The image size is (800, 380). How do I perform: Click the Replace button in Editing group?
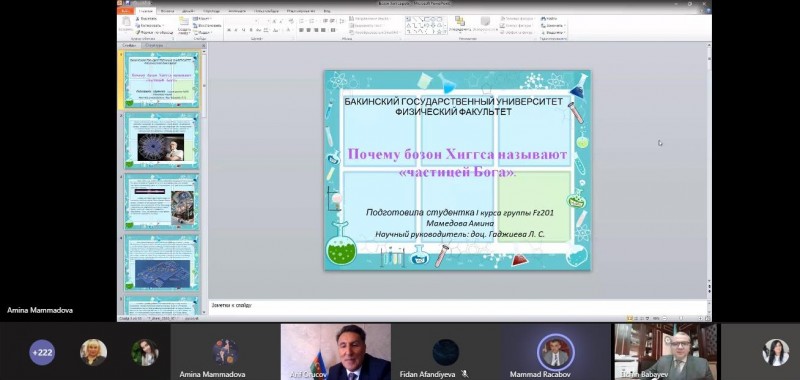point(554,25)
